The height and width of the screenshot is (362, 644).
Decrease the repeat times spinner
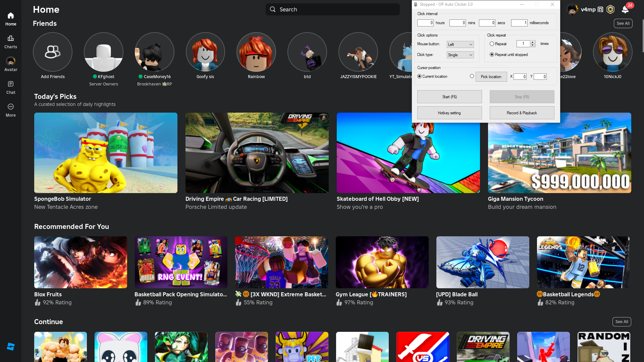click(532, 45)
